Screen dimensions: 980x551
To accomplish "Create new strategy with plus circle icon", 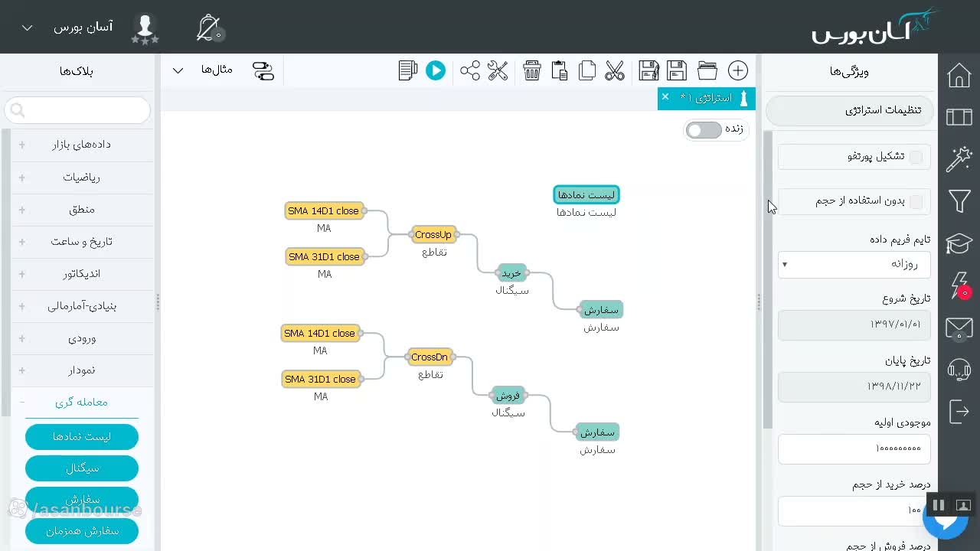I will click(738, 70).
